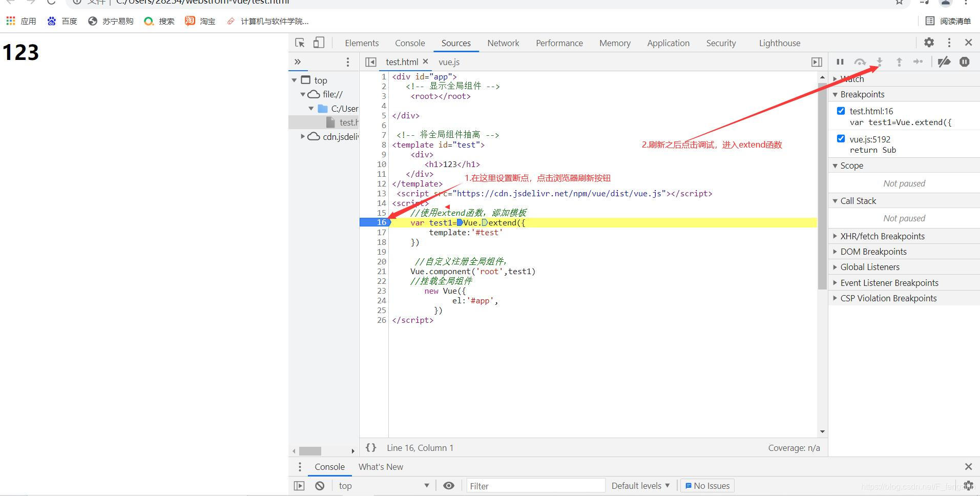This screenshot has width=980, height=496.
Task: Open the JavaScript context top dropdown
Action: click(x=384, y=486)
